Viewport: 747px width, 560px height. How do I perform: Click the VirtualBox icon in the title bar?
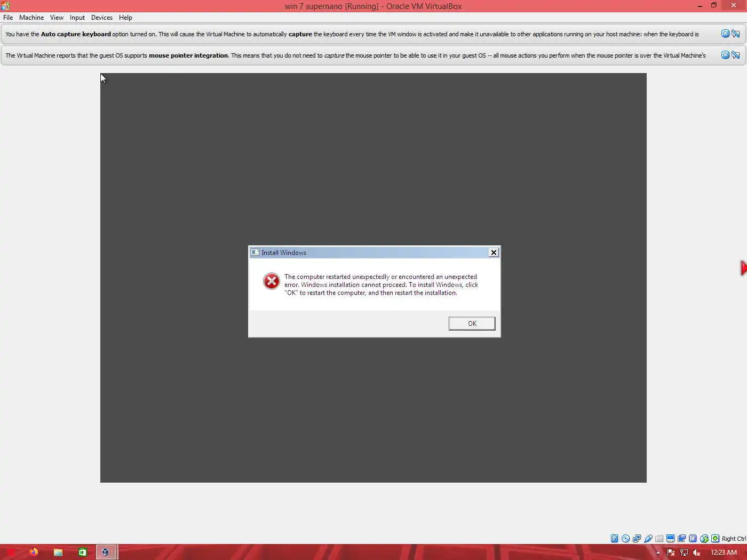coord(5,6)
